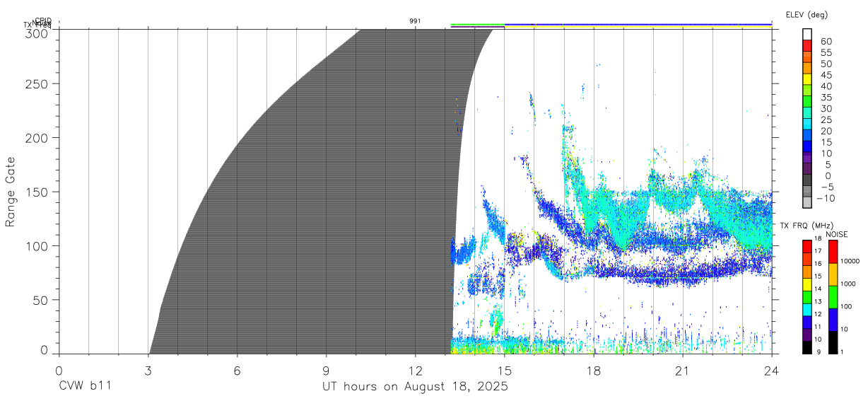Viewport: 868px width, 401px height.
Task: Pick the yellow swatch on elevation colorbar
Action: 807,80
